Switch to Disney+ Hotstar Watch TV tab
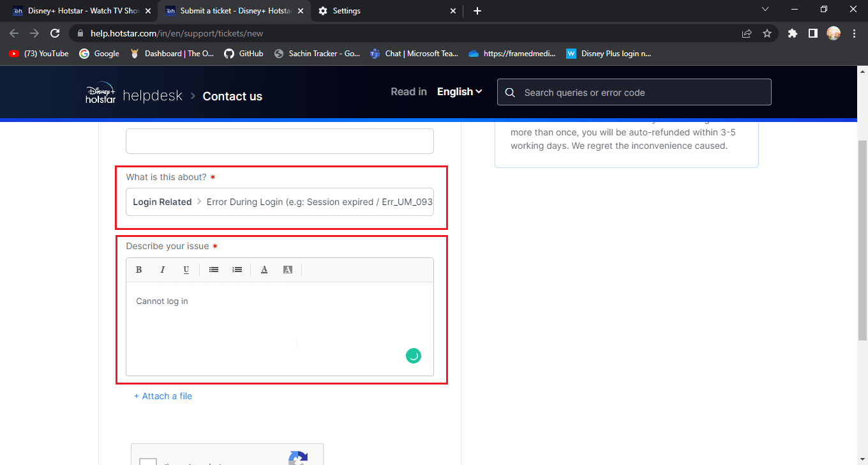This screenshot has height=465, width=868. 83,11
